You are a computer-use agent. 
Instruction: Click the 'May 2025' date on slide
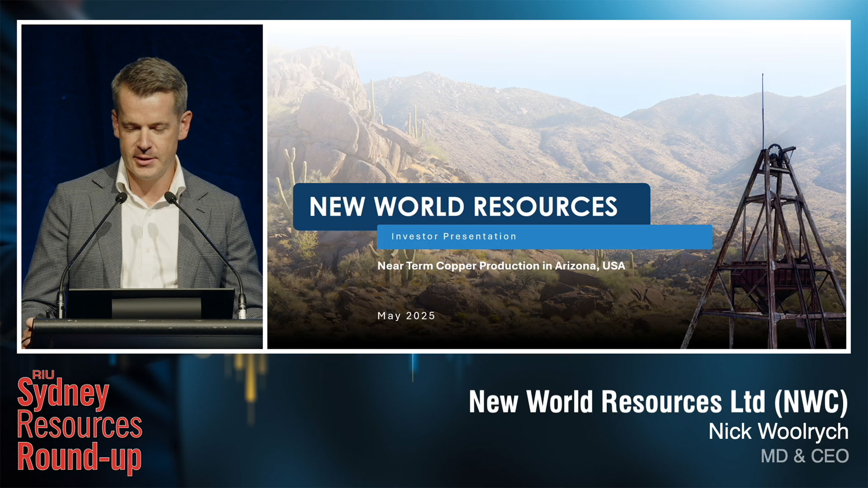(x=406, y=316)
